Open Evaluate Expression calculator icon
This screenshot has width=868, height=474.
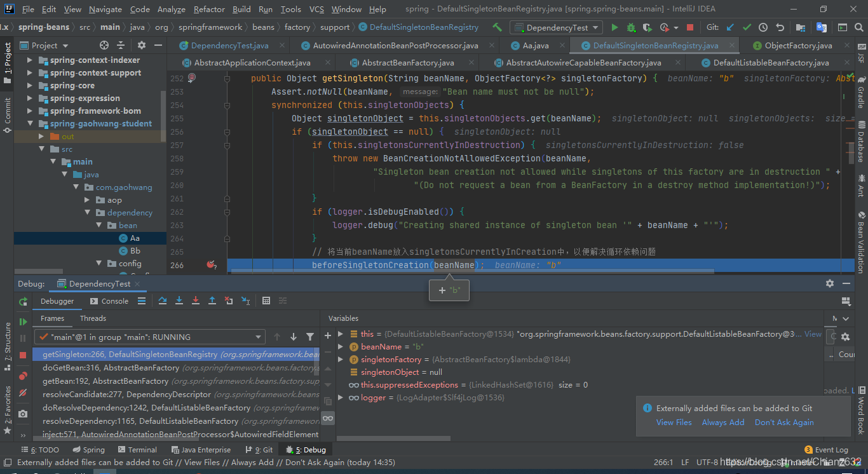[266, 301]
